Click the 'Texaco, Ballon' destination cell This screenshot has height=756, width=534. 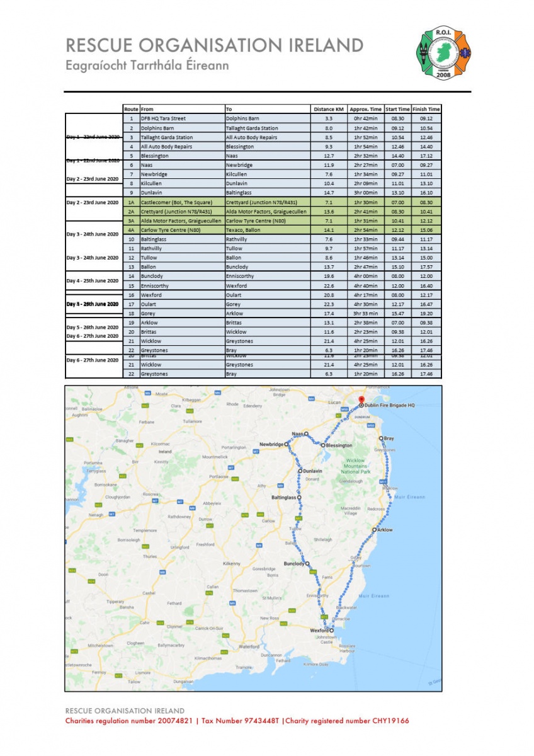[242, 231]
